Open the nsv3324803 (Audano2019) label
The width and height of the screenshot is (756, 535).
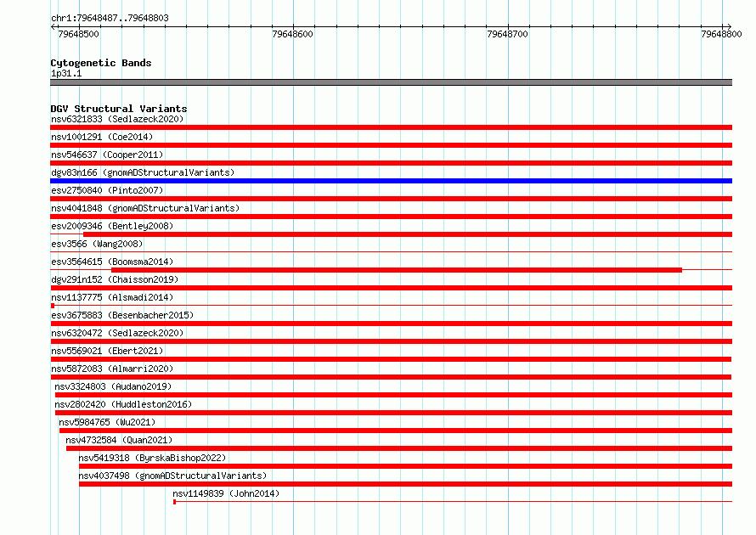pos(113,386)
